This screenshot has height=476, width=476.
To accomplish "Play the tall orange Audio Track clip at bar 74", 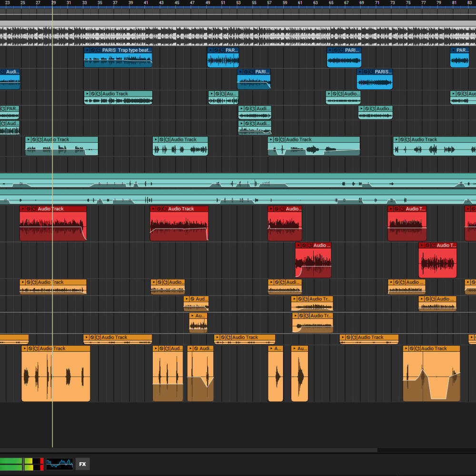I will (406, 348).
